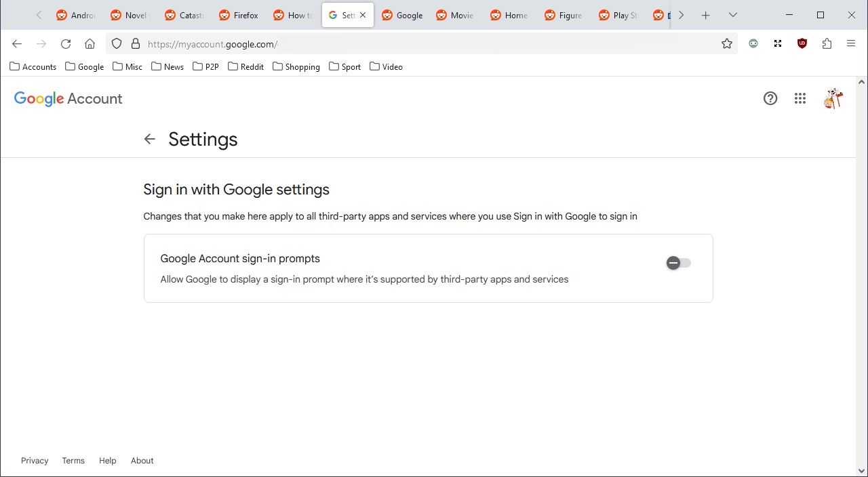Bookmark this page with the star icon

tap(727, 44)
